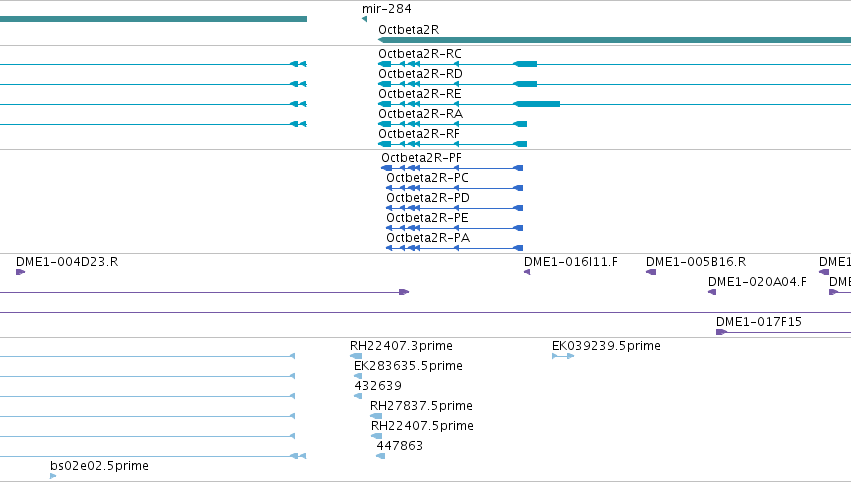The image size is (851, 482).
Task: Click the DME1-005B16.R feature arrow
Action: coord(651,272)
